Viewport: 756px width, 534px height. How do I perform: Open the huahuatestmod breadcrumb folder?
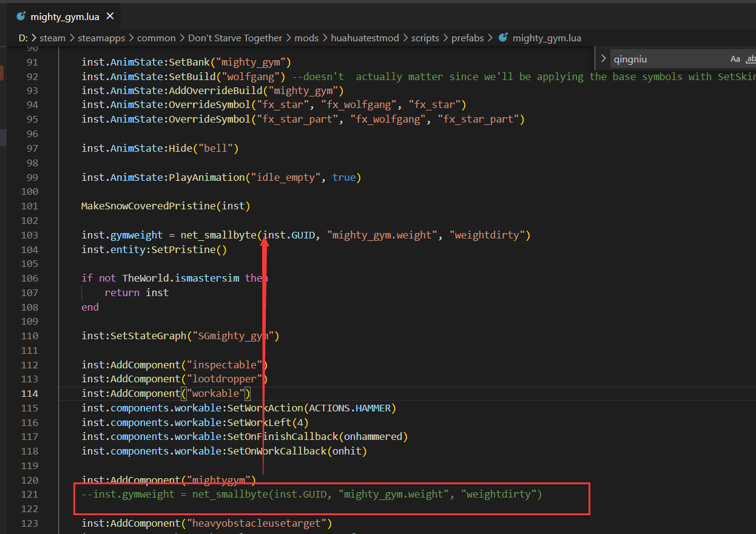[x=365, y=38]
